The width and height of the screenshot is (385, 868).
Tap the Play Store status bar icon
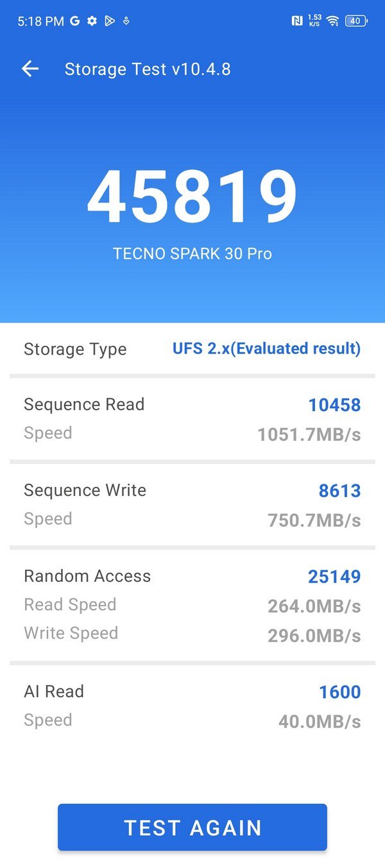(110, 21)
